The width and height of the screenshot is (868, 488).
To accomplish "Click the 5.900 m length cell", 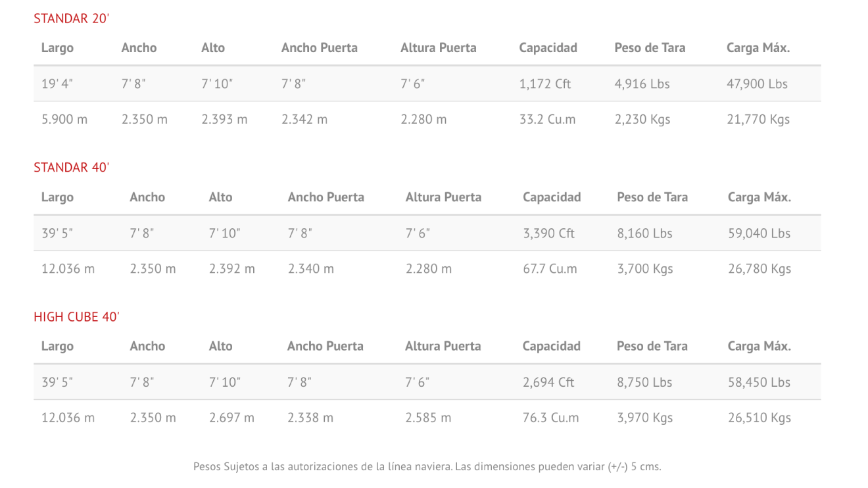I will (64, 120).
